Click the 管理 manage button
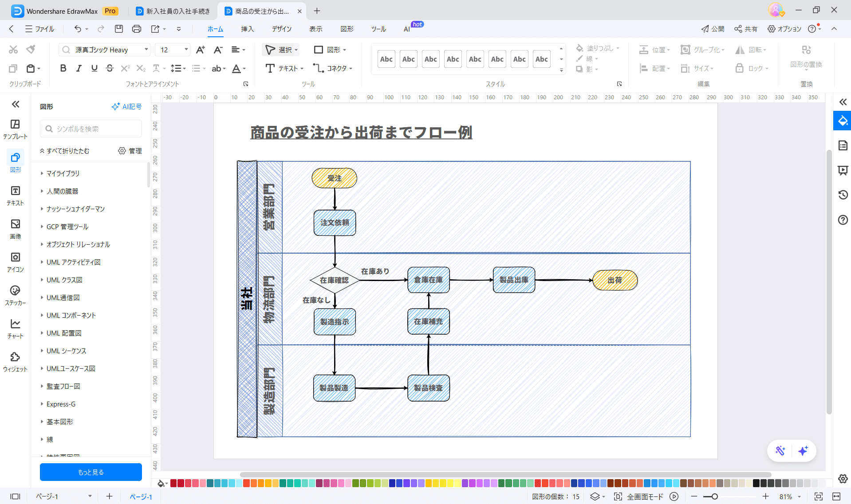Screen dimensions: 851x504 [130, 151]
